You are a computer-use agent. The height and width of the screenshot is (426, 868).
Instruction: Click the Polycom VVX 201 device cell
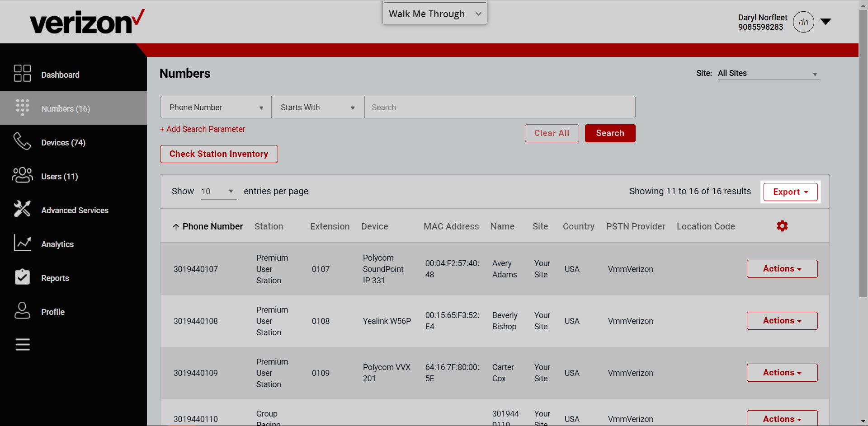point(387,373)
